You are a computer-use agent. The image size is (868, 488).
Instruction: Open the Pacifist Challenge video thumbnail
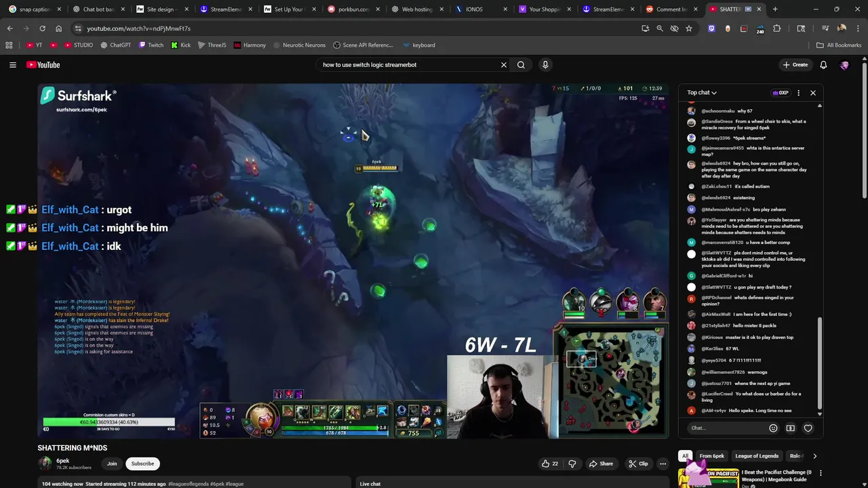[708, 478]
